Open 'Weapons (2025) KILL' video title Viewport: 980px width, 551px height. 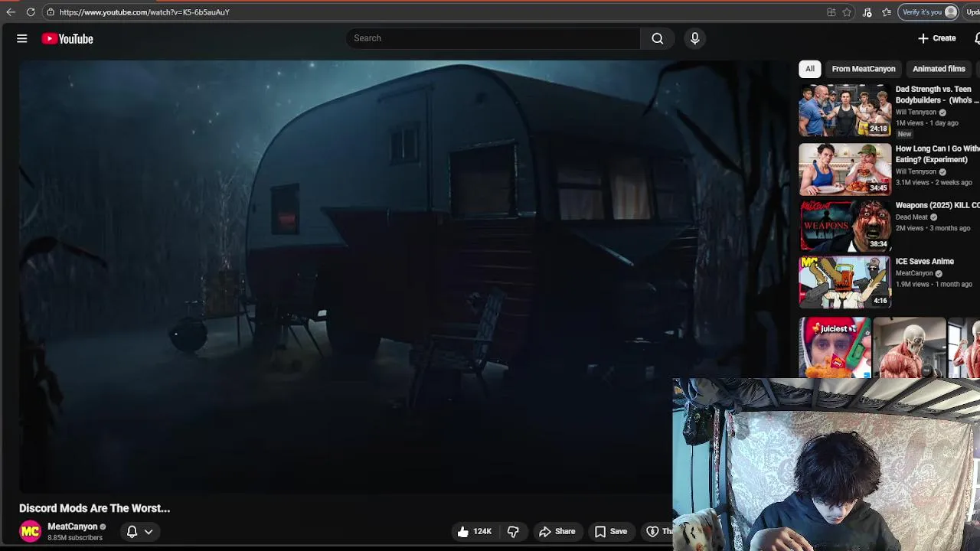click(938, 205)
